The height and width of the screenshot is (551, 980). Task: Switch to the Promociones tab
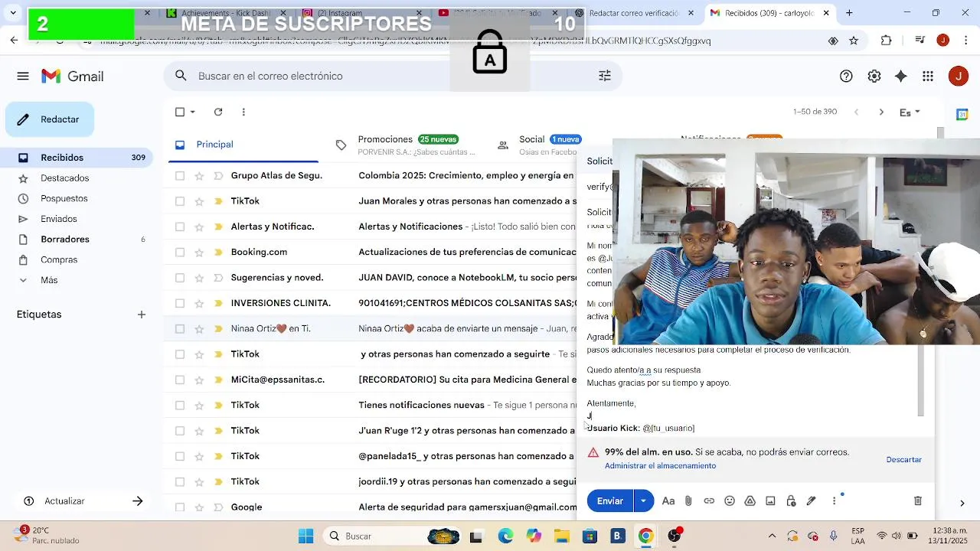(407, 145)
